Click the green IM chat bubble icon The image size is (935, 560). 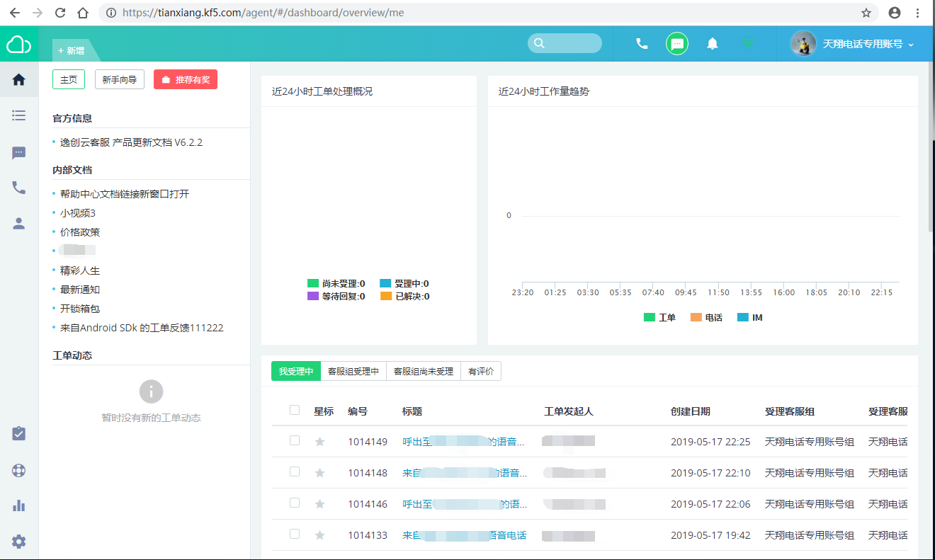tap(677, 44)
